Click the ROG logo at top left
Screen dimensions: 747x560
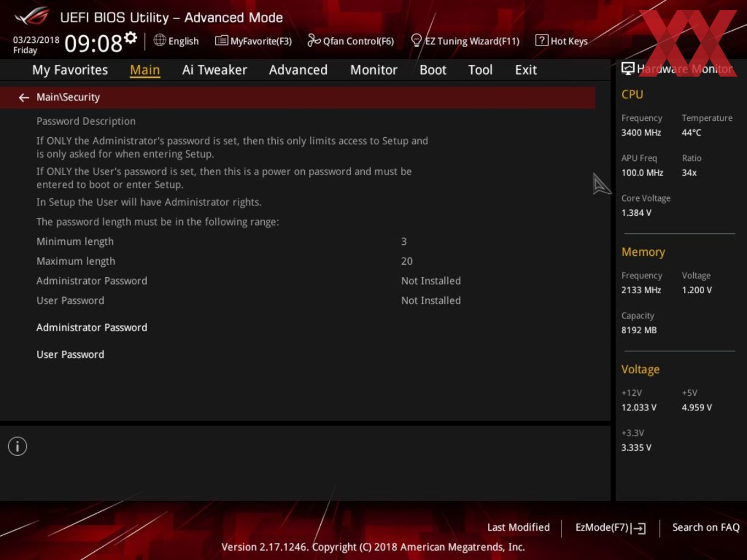(31, 16)
